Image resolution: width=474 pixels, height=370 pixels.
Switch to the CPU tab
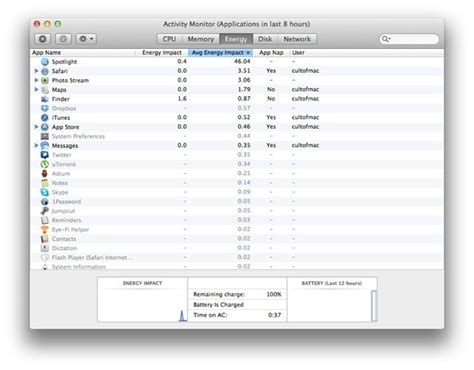click(169, 39)
